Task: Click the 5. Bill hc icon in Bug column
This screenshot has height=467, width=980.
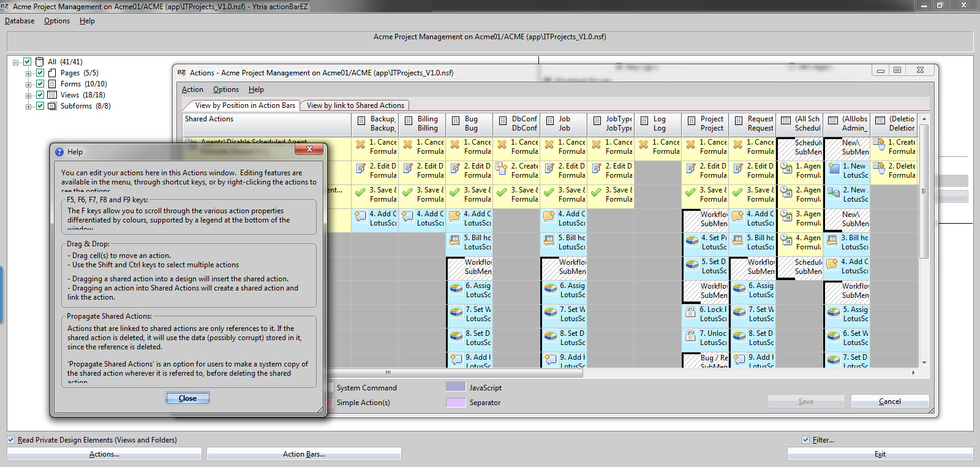Action: click(455, 240)
